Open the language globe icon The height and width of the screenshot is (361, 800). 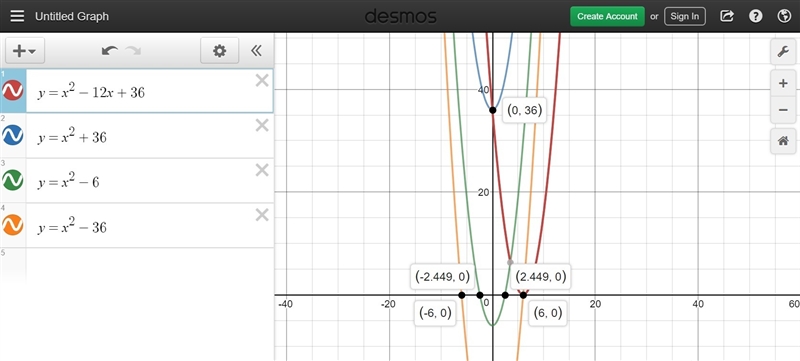click(784, 16)
